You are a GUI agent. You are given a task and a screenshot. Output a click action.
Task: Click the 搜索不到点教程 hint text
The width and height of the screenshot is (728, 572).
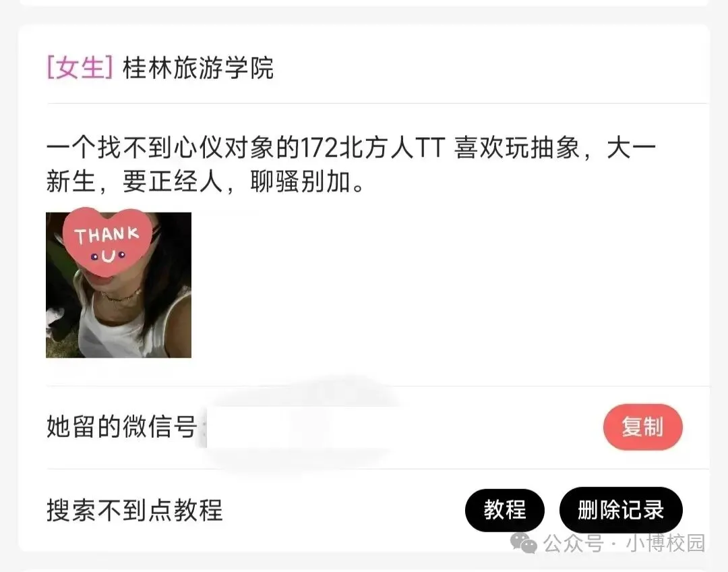pyautogui.click(x=135, y=510)
